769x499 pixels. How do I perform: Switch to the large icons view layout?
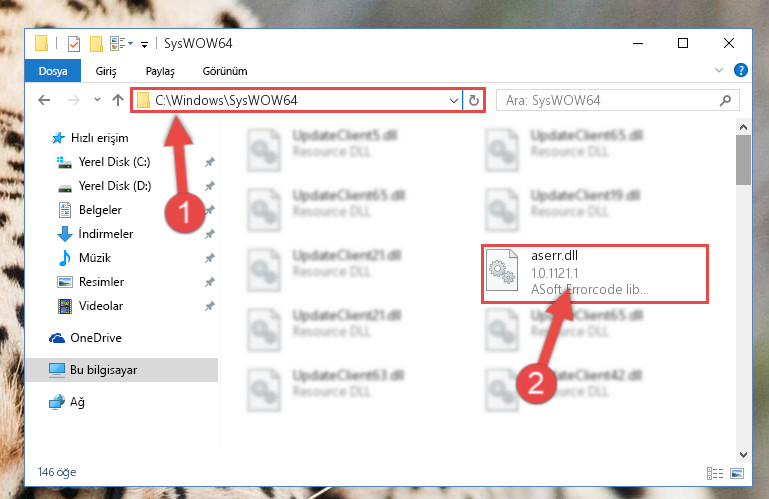[x=737, y=473]
